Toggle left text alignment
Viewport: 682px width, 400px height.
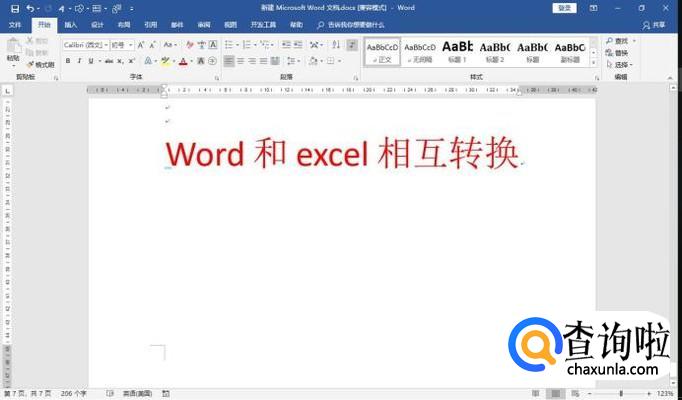(229, 61)
